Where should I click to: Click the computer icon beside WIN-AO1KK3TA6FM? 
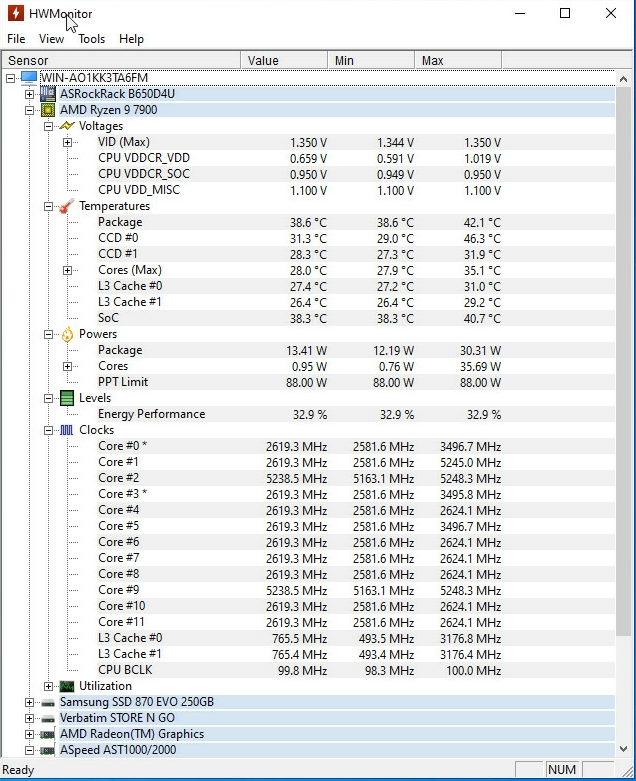pos(29,78)
